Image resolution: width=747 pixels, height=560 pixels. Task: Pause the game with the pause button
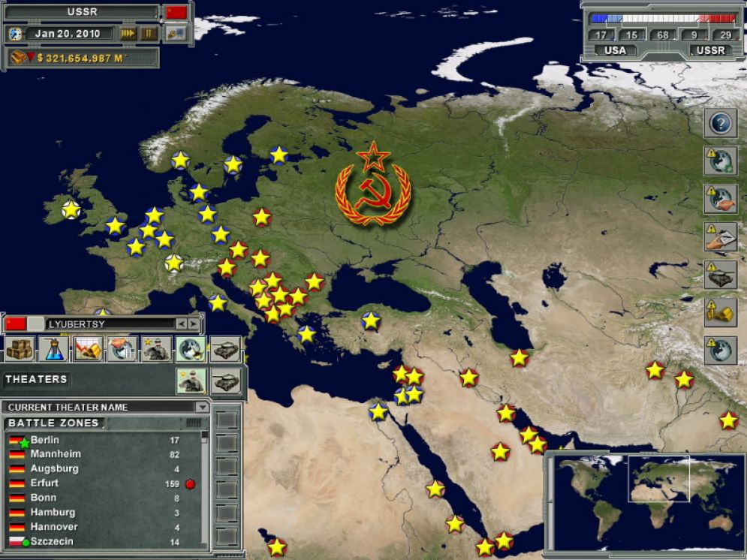(149, 34)
